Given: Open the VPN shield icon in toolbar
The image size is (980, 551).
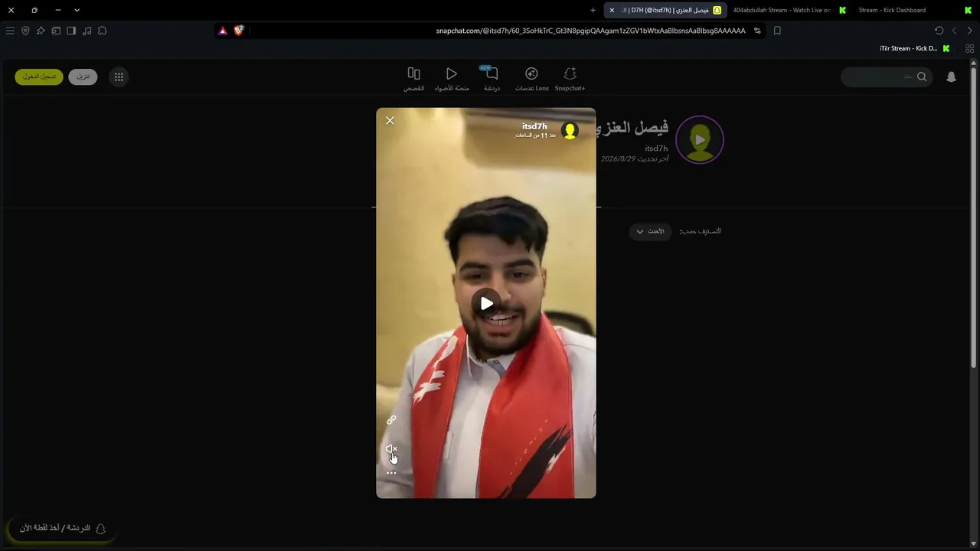Looking at the screenshot, I should click(x=25, y=31).
